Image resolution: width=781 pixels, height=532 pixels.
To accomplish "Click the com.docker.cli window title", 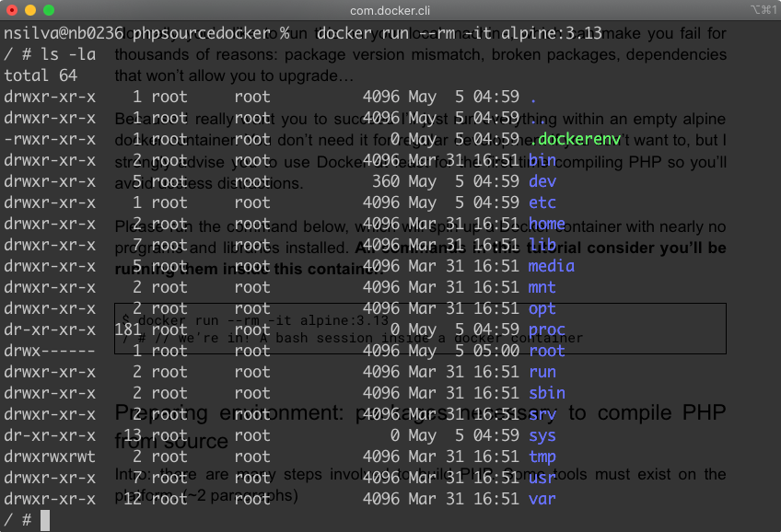I will point(390,10).
